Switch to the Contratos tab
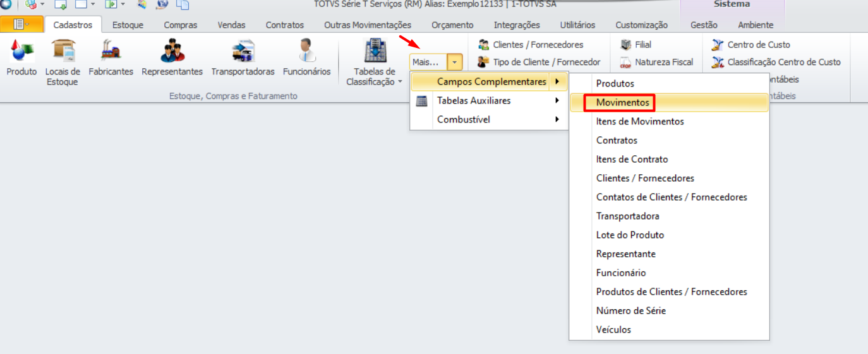 point(284,25)
